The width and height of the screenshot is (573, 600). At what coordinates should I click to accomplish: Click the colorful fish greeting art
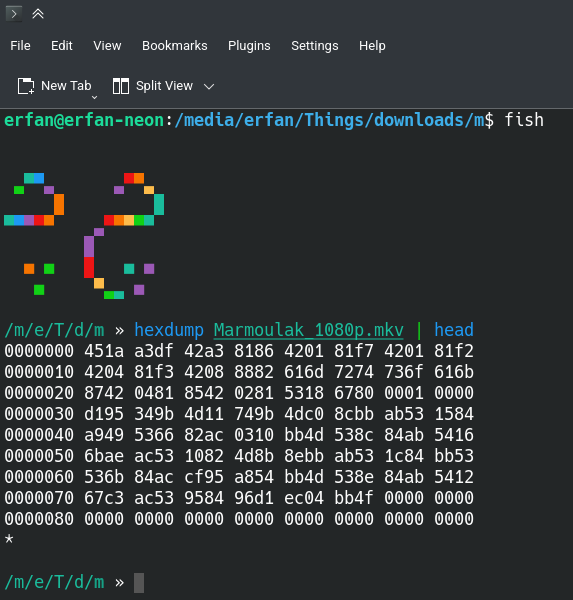tap(84, 236)
